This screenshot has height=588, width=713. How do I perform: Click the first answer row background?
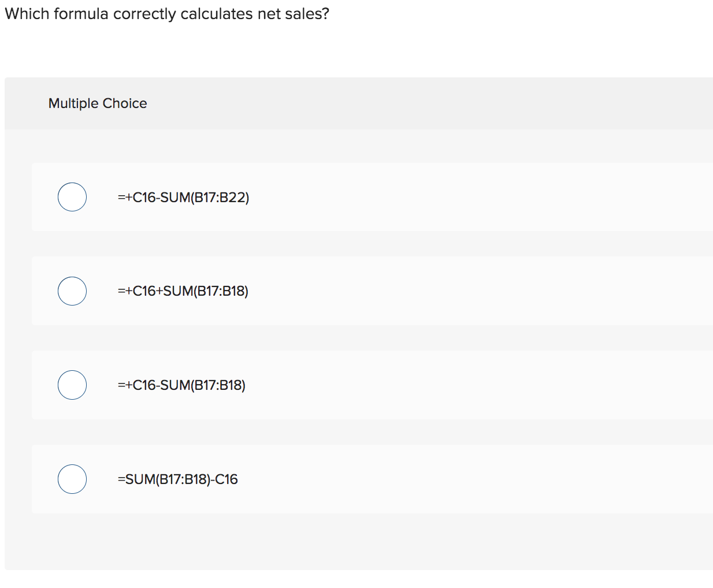click(x=404, y=196)
